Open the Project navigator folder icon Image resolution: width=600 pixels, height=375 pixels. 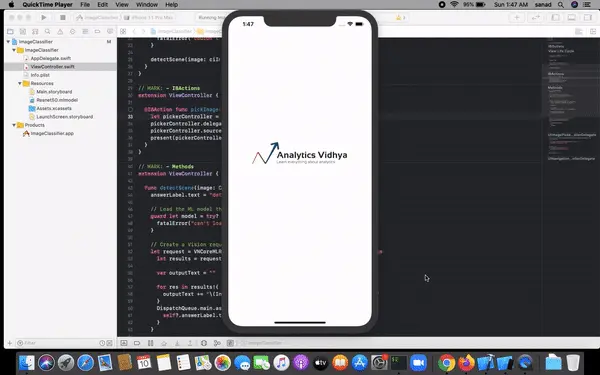click(10, 31)
